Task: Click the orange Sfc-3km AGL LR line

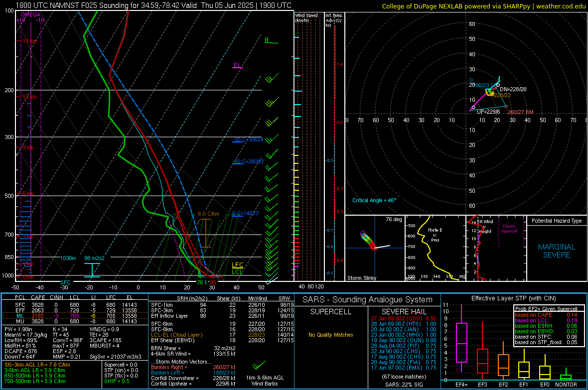Action: coord(37,365)
